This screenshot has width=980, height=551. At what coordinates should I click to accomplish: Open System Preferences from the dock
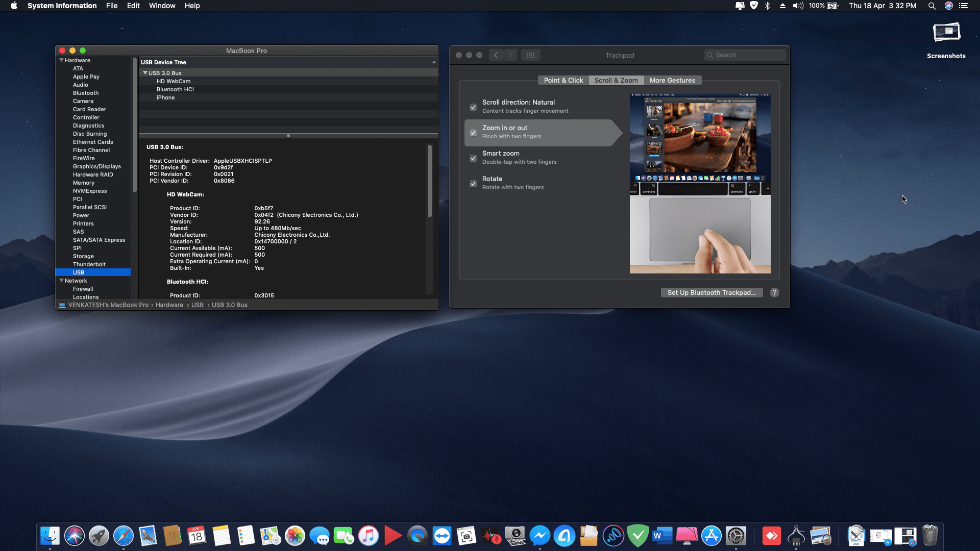click(x=736, y=536)
